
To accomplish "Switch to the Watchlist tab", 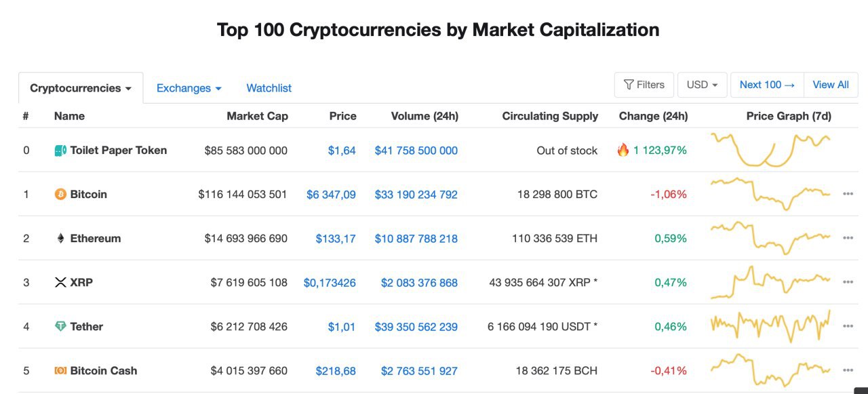I will (269, 88).
